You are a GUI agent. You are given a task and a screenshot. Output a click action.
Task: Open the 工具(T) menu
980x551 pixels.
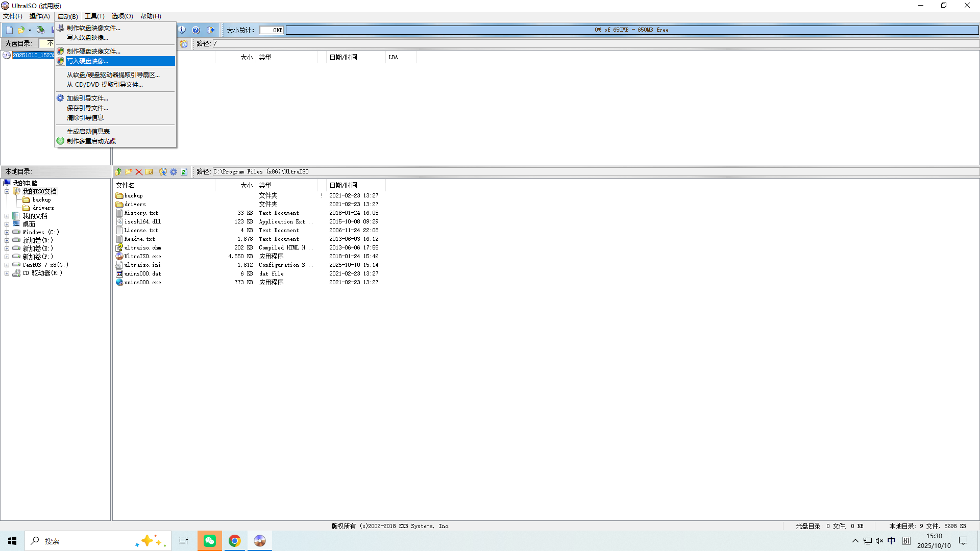pos(94,16)
